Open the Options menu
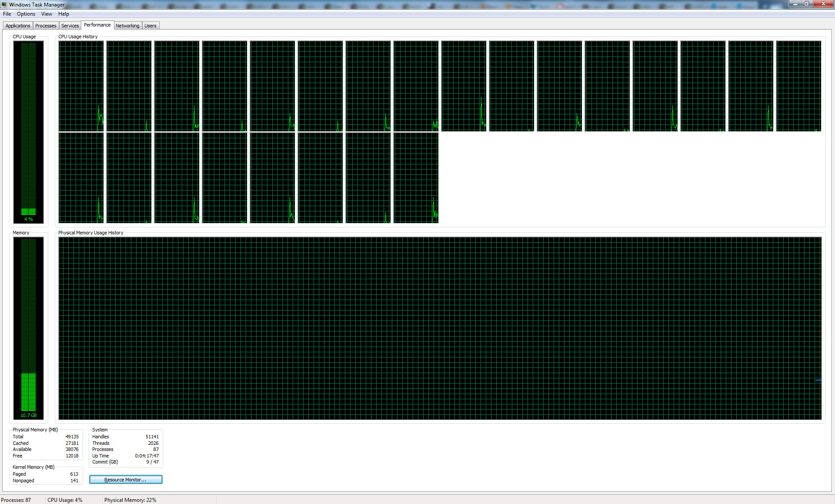This screenshot has width=835, height=504. pos(26,14)
